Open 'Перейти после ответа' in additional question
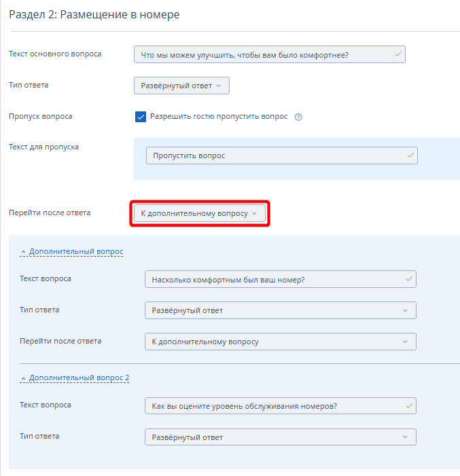The image size is (460, 476). 280,342
